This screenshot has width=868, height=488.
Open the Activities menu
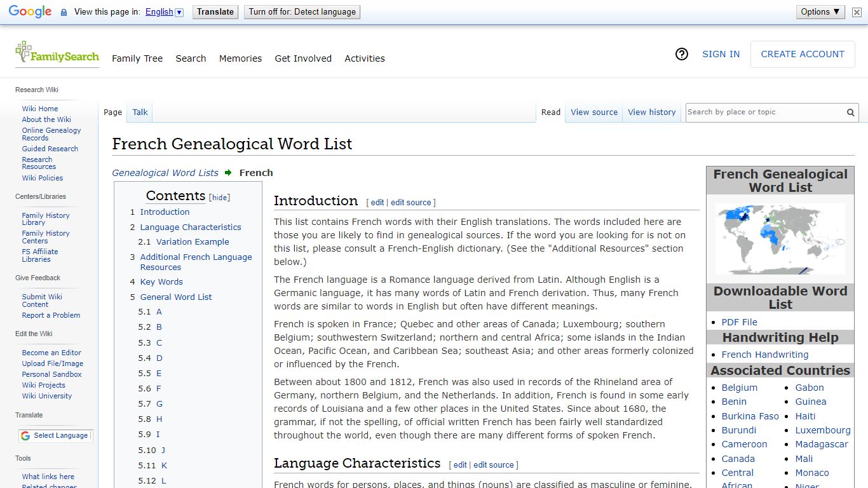tap(365, 58)
